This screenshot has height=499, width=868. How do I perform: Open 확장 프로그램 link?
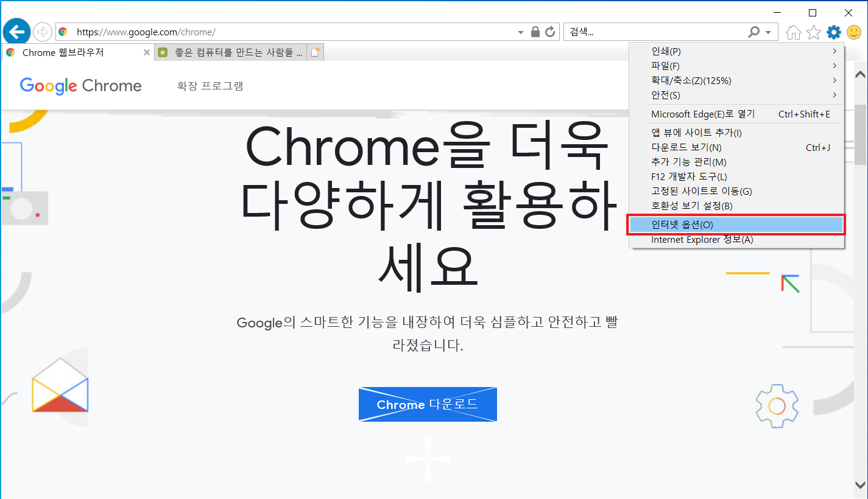click(210, 86)
